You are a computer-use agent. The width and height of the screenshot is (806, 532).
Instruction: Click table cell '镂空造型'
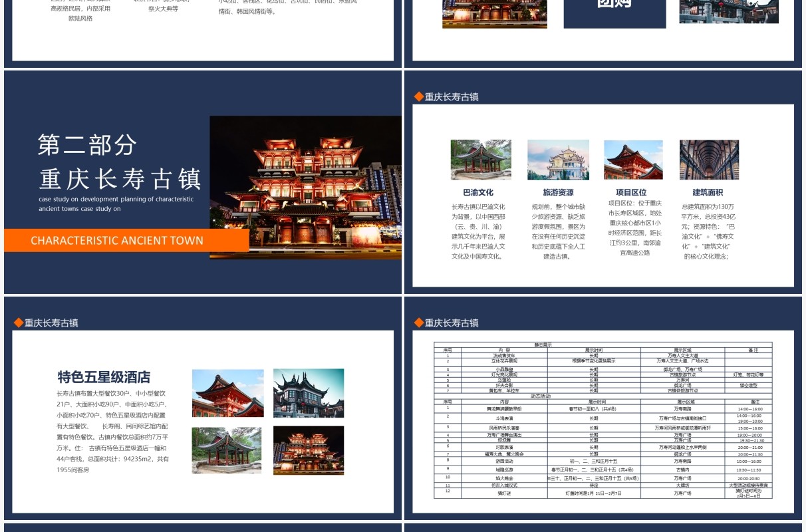[748, 385]
